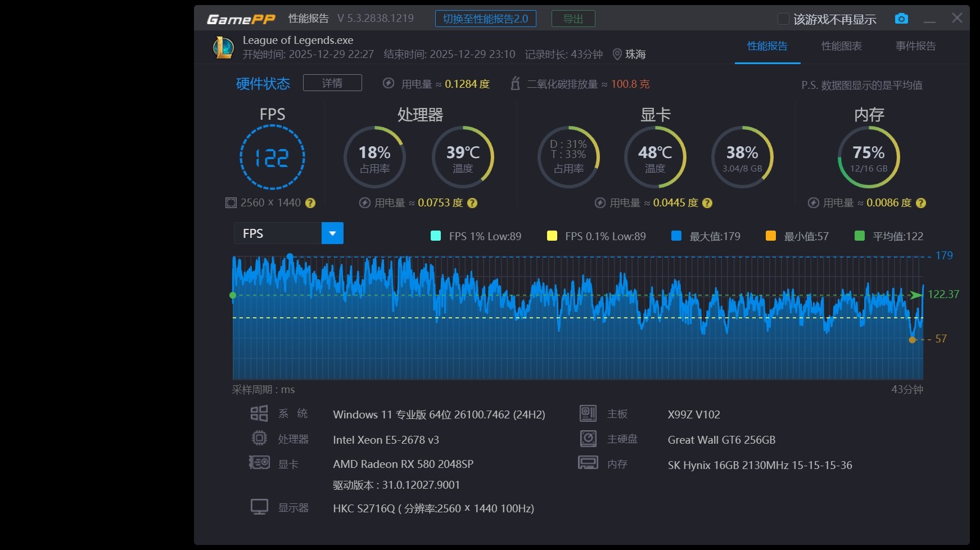This screenshot has width=980, height=550.
Task: Click help icon next to processor power 0.0753
Action: tap(472, 203)
